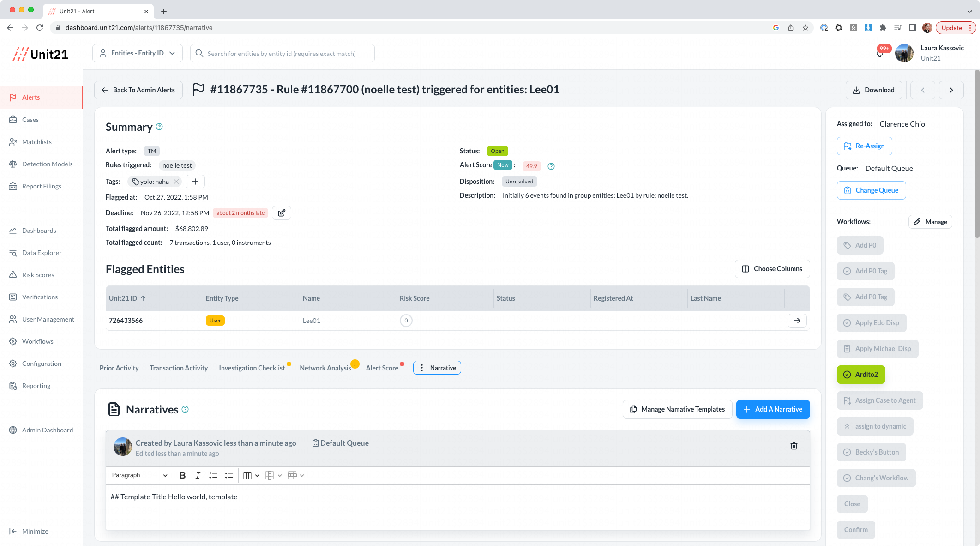The image size is (980, 546).
Task: Switch to the Transaction Activity tab
Action: point(179,368)
